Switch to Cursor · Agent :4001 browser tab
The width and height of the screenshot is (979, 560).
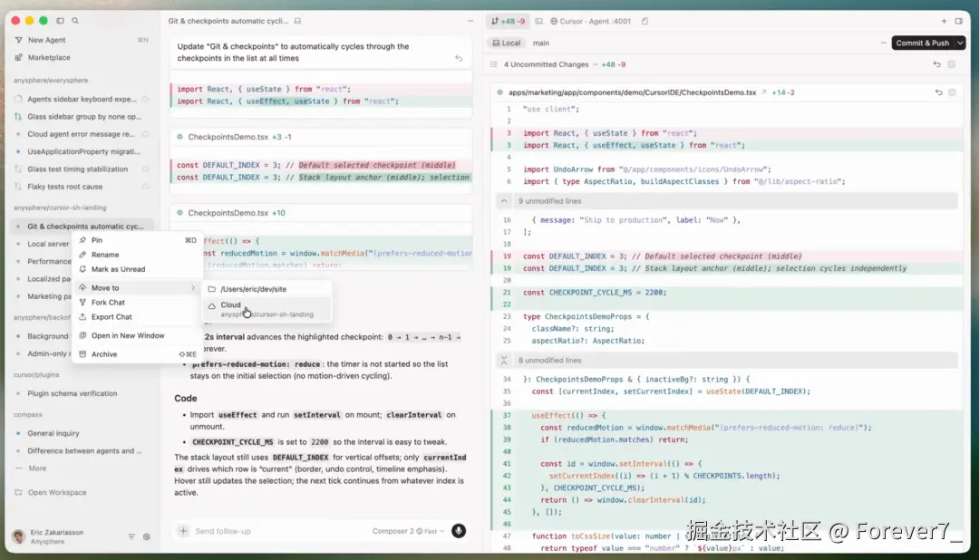(x=591, y=21)
